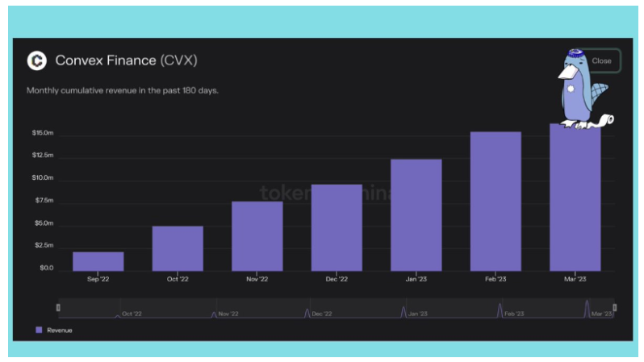Click the 'Monthly cumulative revenue' subtitle text

click(x=123, y=90)
